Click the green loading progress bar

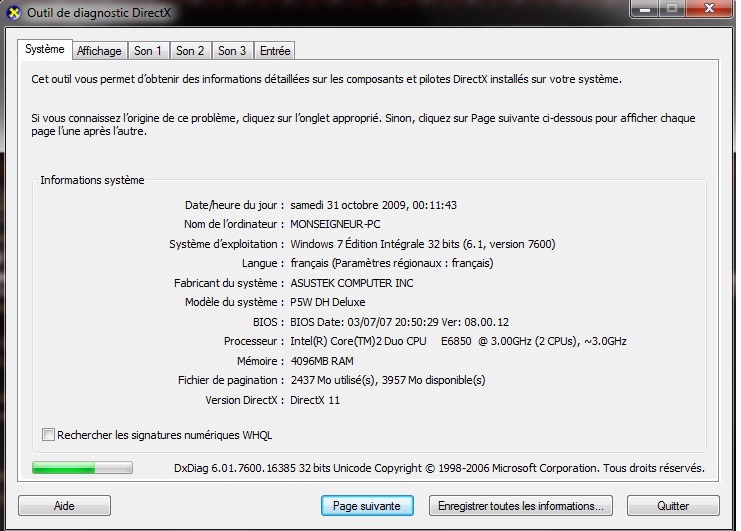(x=82, y=468)
